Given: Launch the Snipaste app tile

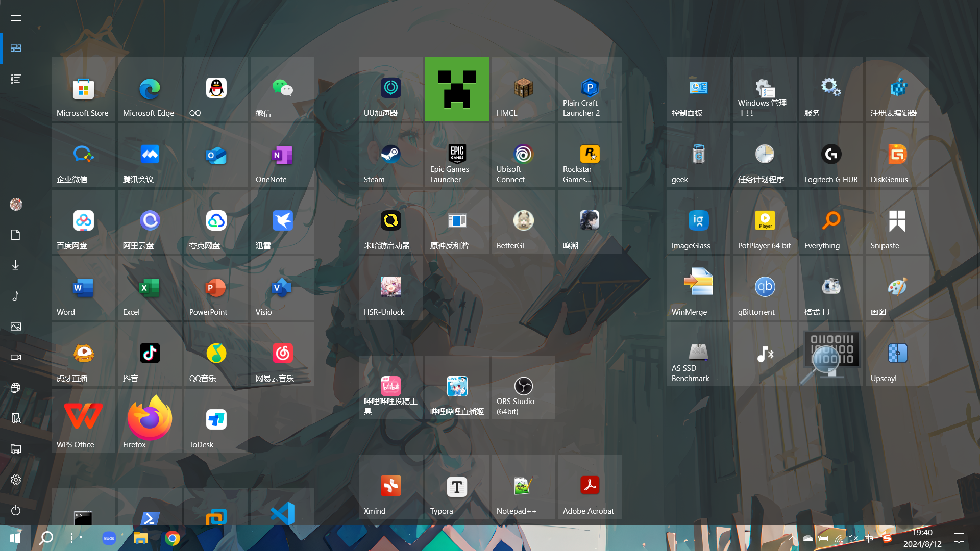Looking at the screenshot, I should point(897,222).
